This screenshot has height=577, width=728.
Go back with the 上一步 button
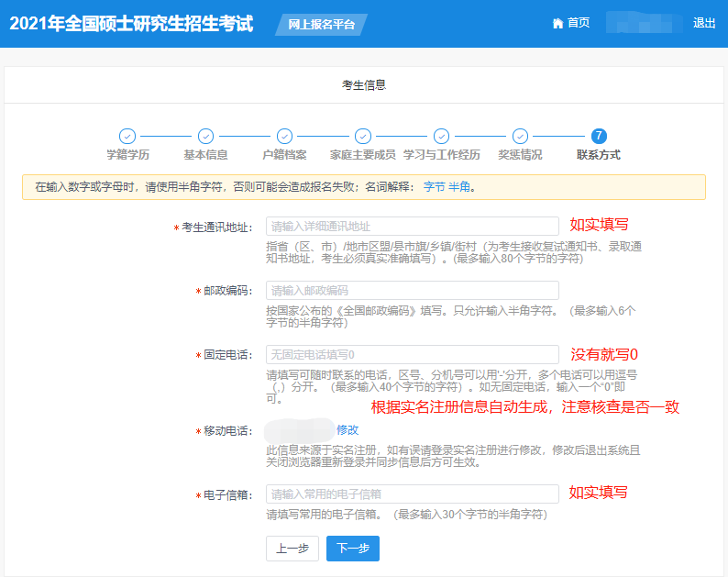tap(292, 549)
